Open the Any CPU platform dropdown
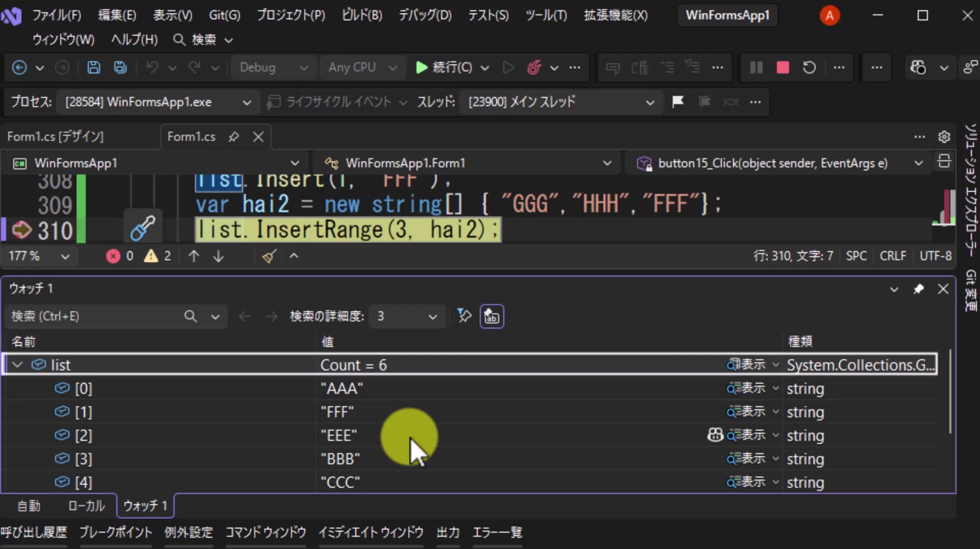980x549 pixels. pyautogui.click(x=362, y=67)
